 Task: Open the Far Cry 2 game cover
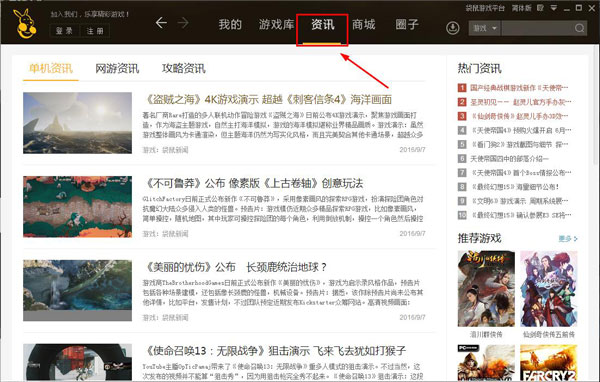pos(549,362)
